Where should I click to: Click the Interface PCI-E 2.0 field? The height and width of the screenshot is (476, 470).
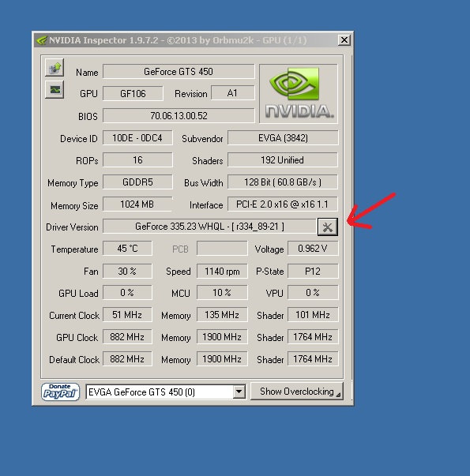point(283,204)
